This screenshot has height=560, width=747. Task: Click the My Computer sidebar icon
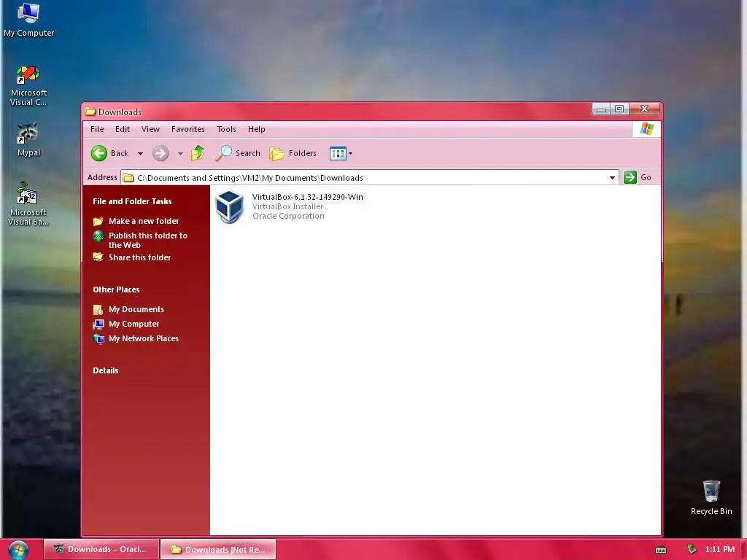[98, 324]
